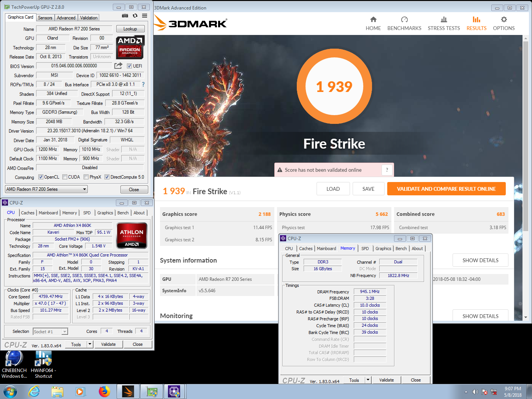Toggle the UEFI checkbox in GPU-Z
This screenshot has width=532, height=399.
pyautogui.click(x=129, y=66)
